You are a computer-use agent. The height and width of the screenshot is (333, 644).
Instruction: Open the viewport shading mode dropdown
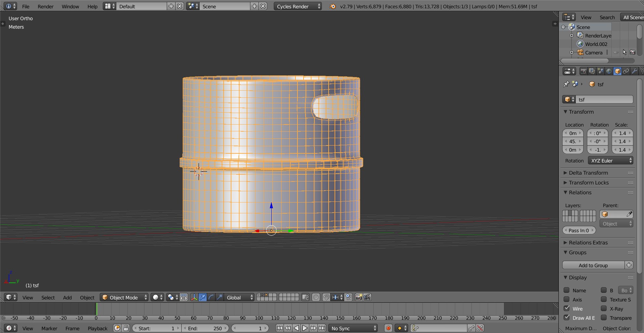(157, 297)
